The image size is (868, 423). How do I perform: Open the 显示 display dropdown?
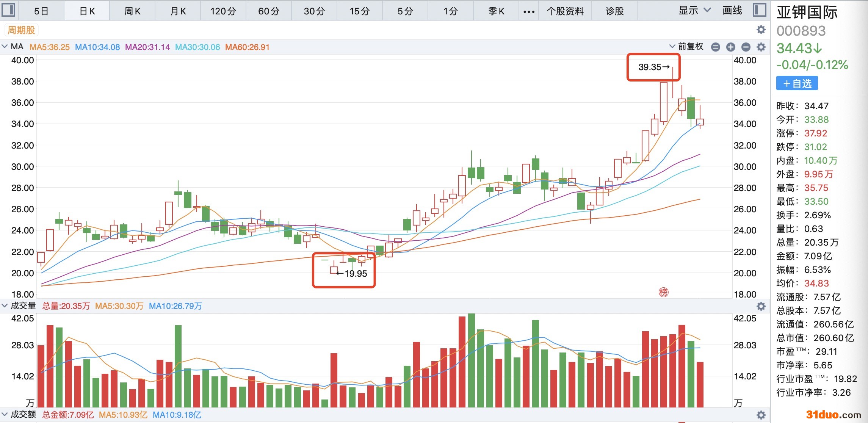click(x=694, y=11)
